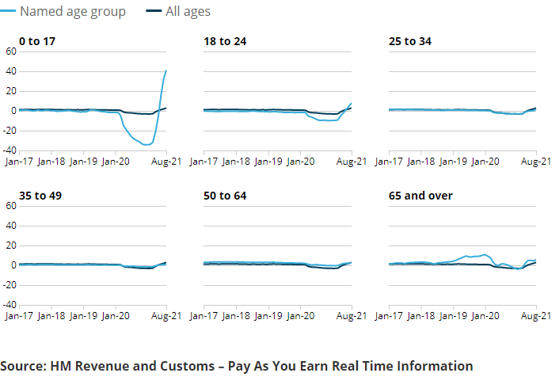The width and height of the screenshot is (559, 392).
Task: Click the Jan-18 label under the 50 to 64 chart
Action: 236,315
